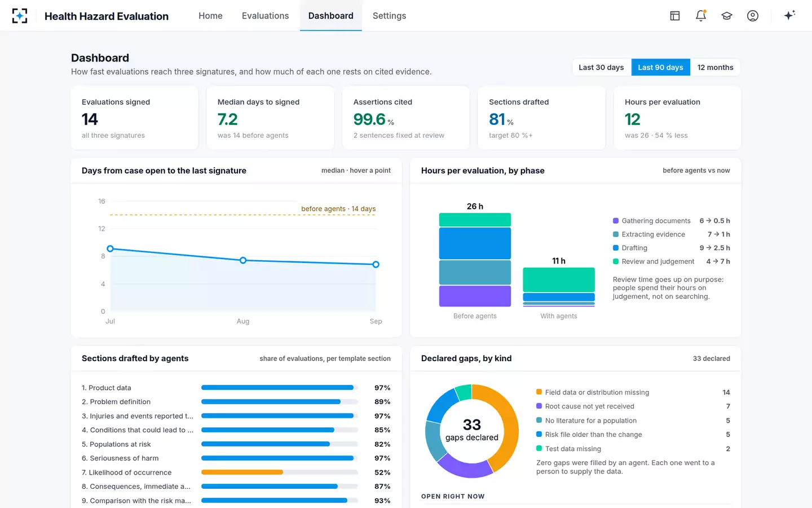Open the layout panel icon in header
Image resolution: width=812 pixels, height=508 pixels.
point(675,16)
